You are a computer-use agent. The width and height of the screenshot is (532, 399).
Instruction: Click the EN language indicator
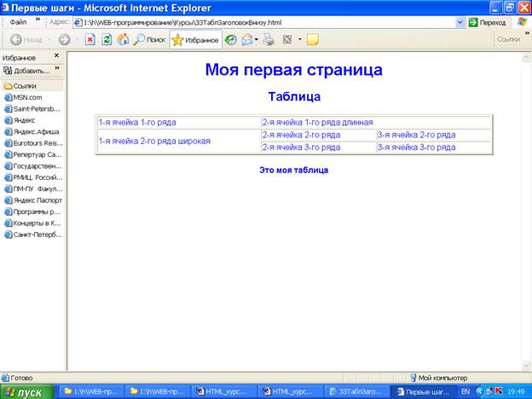465,392
